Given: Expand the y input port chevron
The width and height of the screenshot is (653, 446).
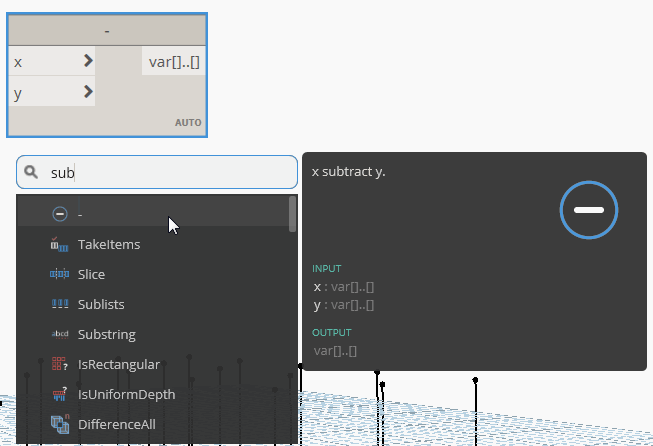Looking at the screenshot, I should [88, 92].
